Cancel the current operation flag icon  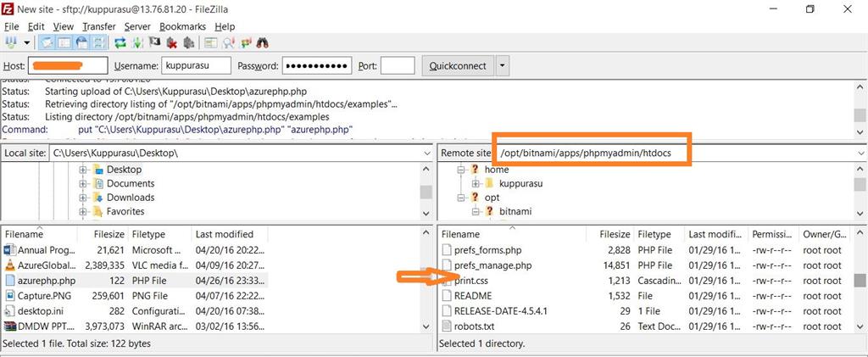coord(155,42)
